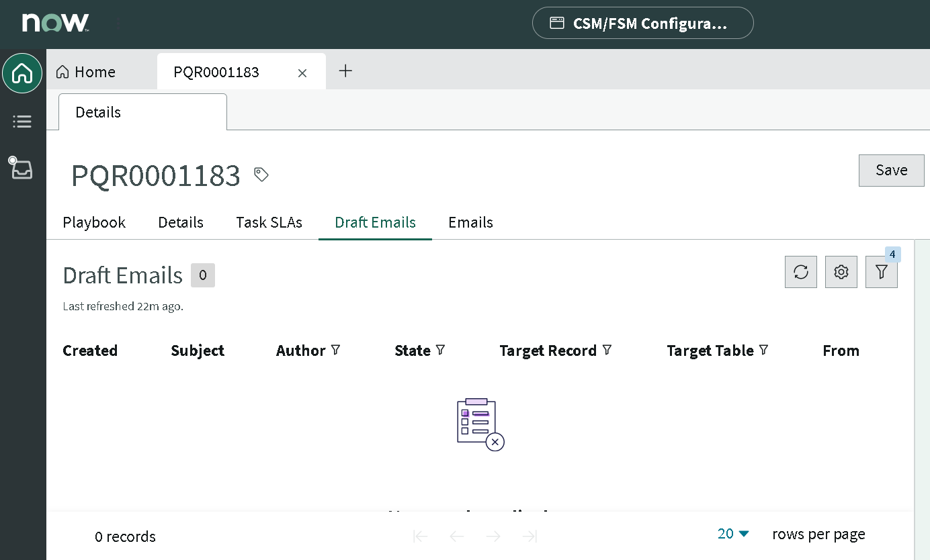Close the PQR0001183 tab

pos(302,72)
